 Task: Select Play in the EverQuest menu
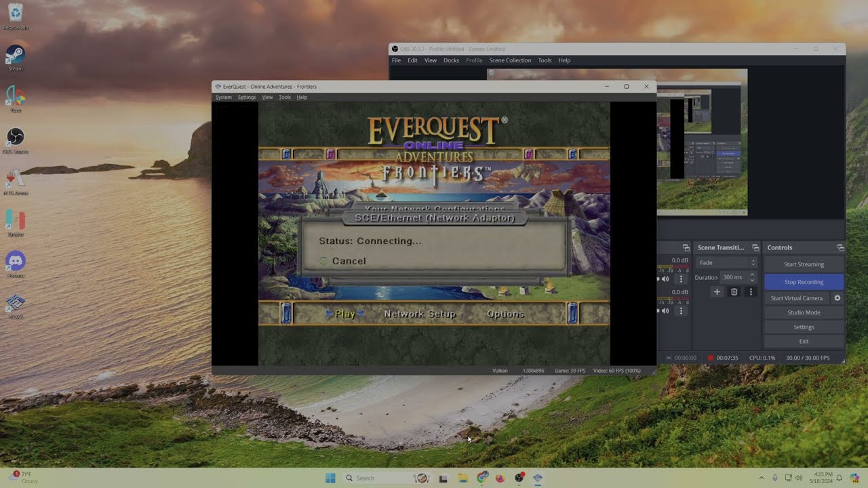(x=345, y=314)
